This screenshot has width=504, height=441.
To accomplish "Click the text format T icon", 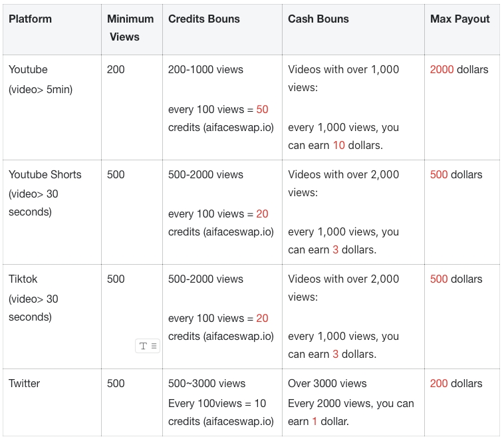I will [143, 346].
